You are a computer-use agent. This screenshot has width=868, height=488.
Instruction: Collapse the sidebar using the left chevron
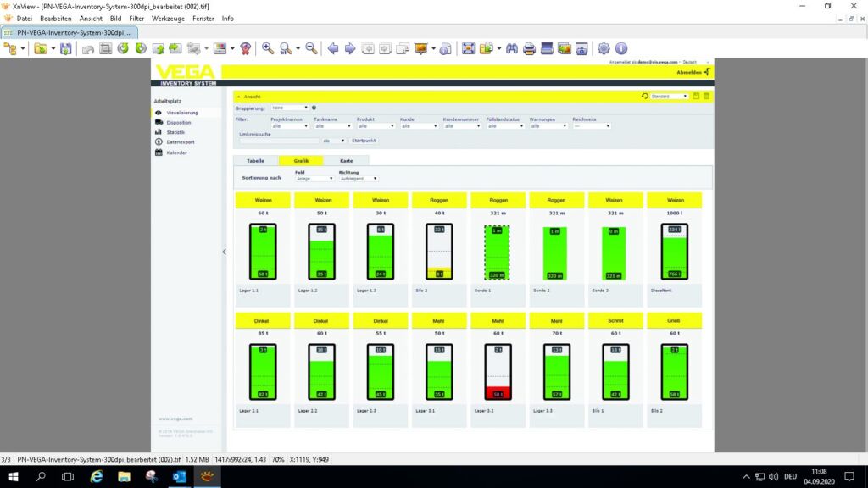[225, 252]
